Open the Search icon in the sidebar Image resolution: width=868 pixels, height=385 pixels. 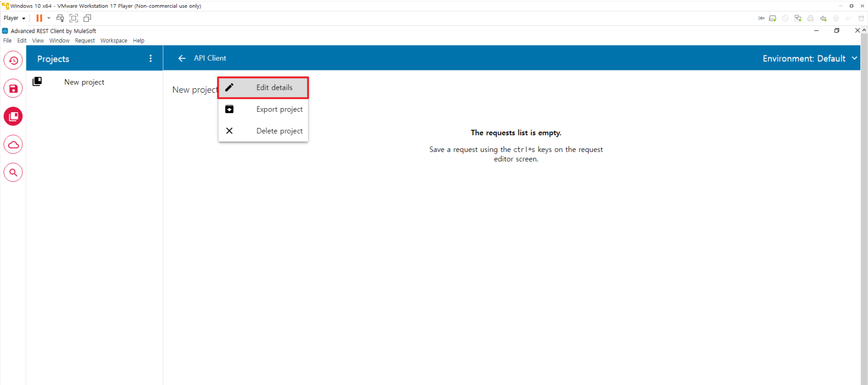[x=13, y=172]
